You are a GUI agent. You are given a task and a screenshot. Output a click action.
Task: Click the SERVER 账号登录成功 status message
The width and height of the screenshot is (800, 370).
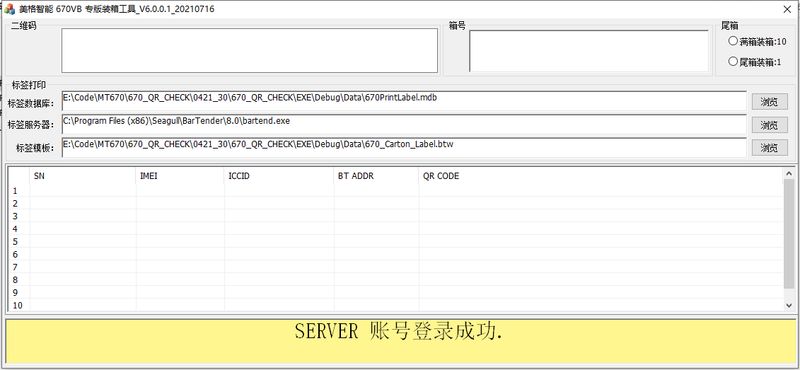coord(398,332)
